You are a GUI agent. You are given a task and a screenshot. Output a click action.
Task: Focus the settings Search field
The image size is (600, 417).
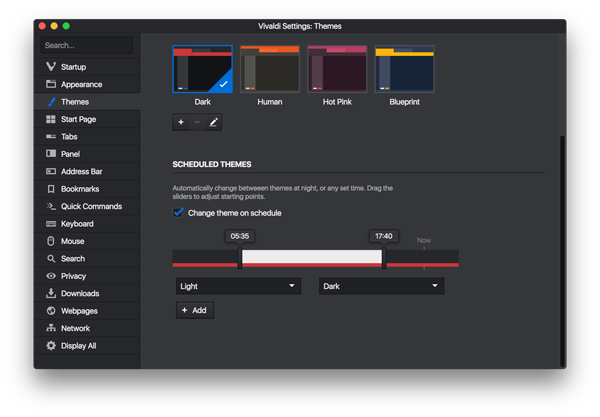click(87, 45)
